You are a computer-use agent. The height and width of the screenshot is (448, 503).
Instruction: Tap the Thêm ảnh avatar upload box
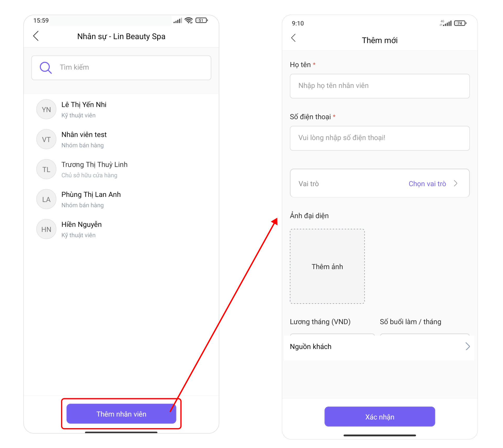(x=327, y=266)
